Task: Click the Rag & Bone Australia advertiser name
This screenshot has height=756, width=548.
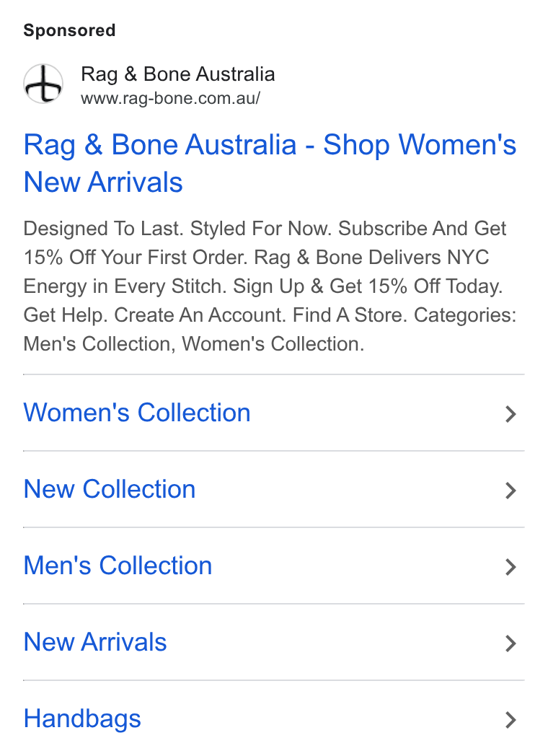Action: [x=178, y=74]
